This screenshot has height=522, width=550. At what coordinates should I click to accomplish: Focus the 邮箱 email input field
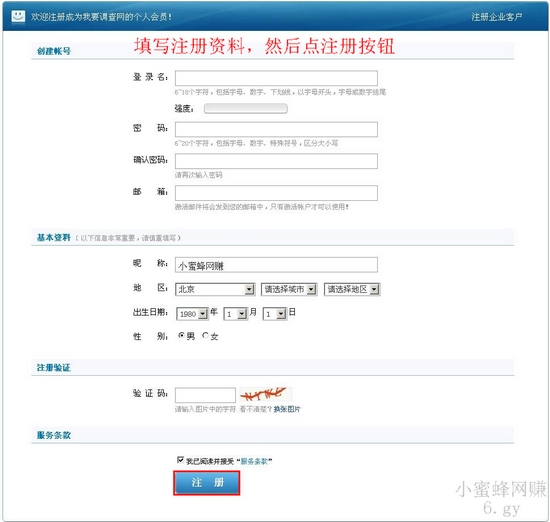click(x=276, y=193)
